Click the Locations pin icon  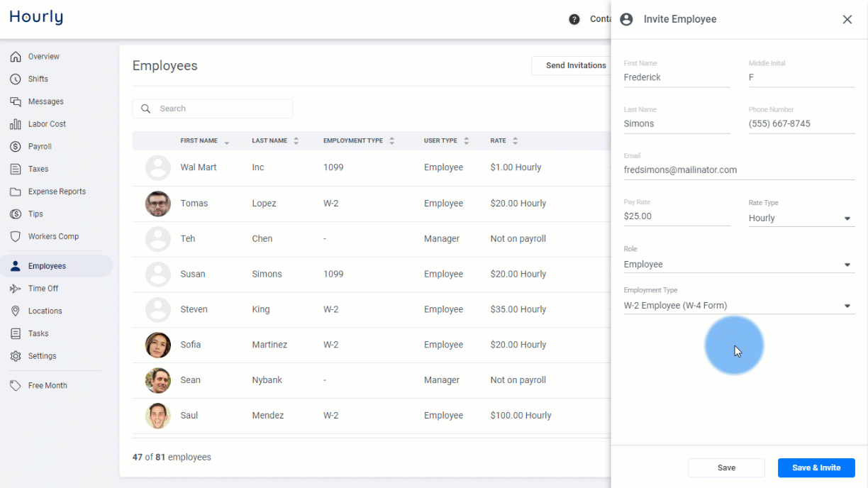click(x=16, y=311)
